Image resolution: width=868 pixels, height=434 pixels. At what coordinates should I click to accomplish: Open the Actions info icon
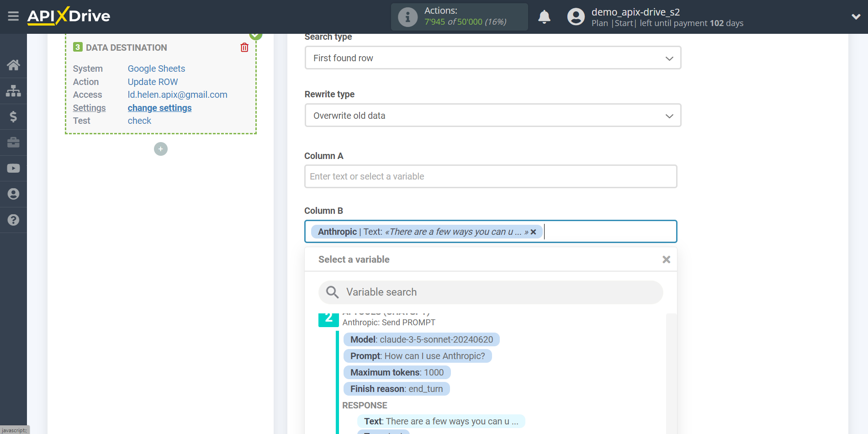(x=408, y=17)
